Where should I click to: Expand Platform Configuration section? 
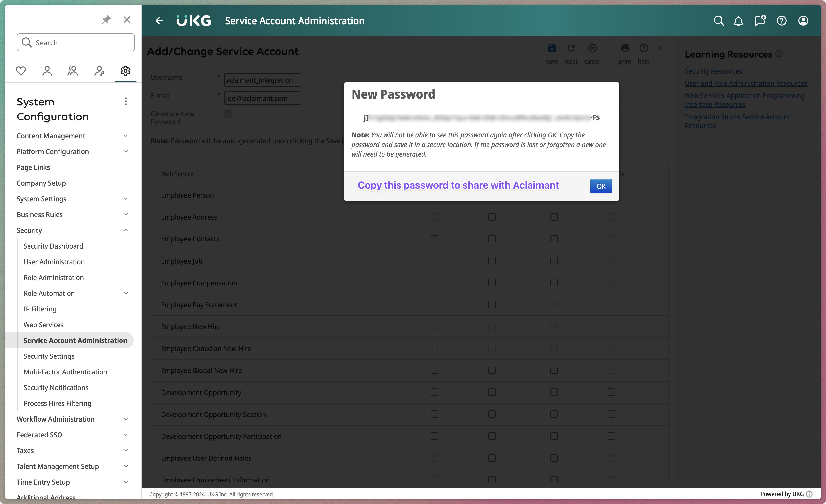click(126, 152)
